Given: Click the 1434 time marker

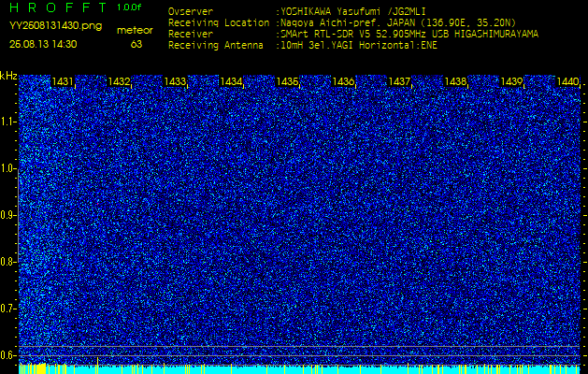Looking at the screenshot, I should click(x=231, y=81).
